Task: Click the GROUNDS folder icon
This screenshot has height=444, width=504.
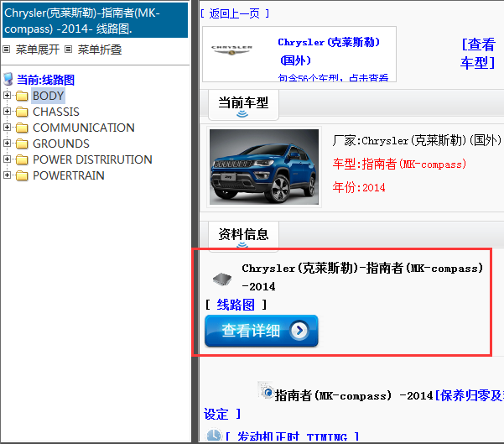Action: point(22,144)
